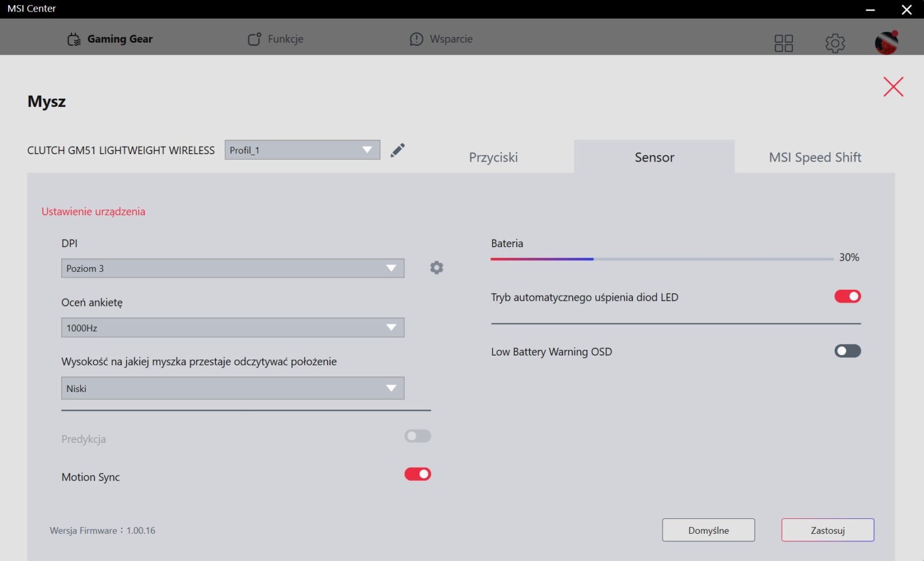This screenshot has height=561, width=924.
Task: Open DPI settings gear icon
Action: tap(437, 268)
